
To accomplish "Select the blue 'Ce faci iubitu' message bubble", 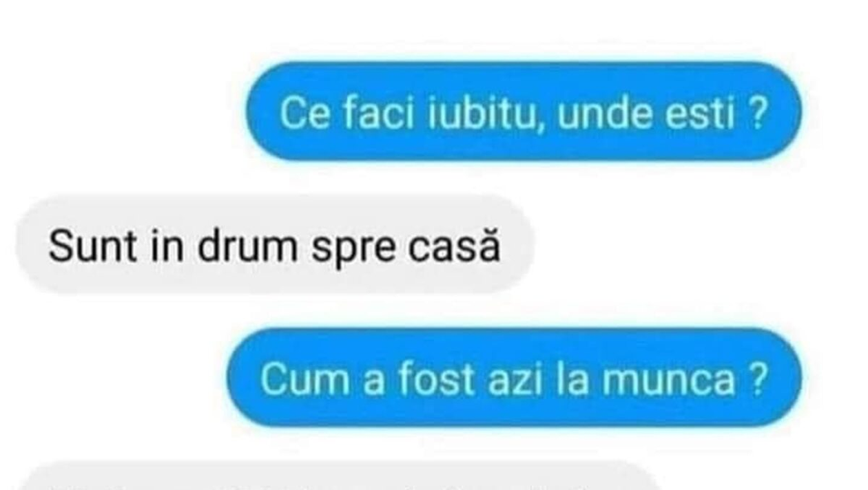I will (524, 111).
